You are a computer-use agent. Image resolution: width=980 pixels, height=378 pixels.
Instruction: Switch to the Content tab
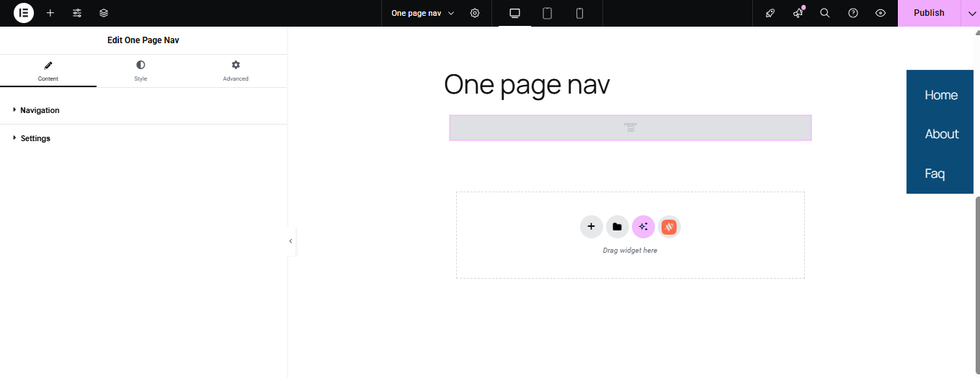[x=48, y=71]
